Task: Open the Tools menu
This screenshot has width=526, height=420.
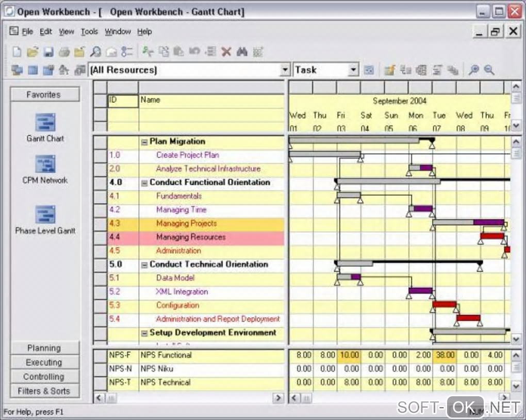Action: click(x=89, y=31)
